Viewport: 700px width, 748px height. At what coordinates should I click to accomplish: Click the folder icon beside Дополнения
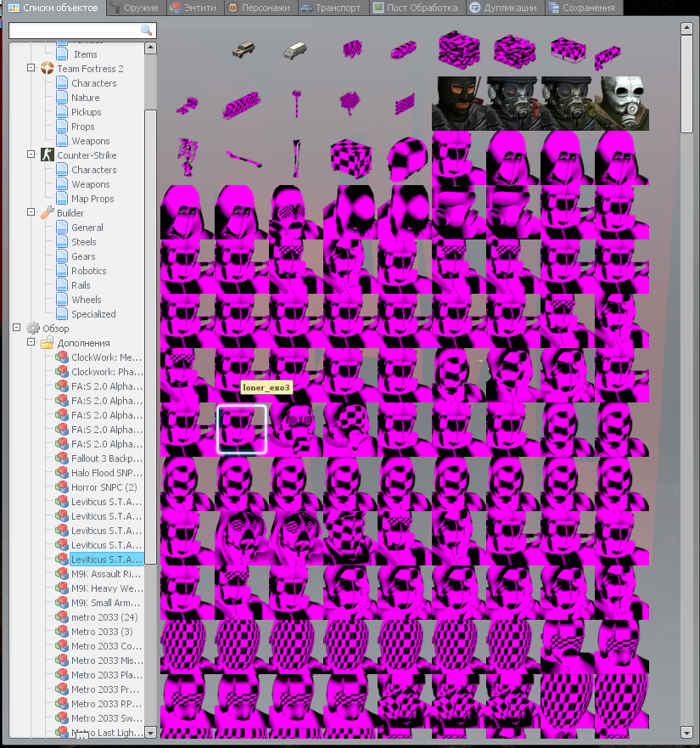[x=48, y=342]
